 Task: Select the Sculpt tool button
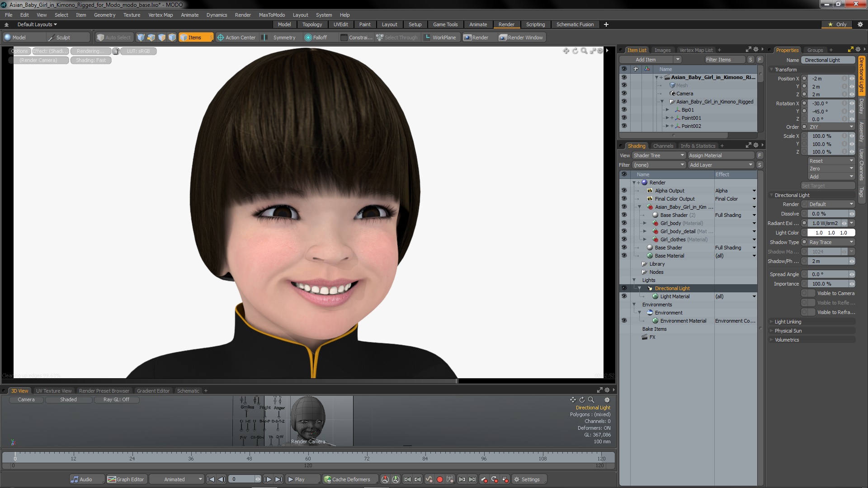pyautogui.click(x=68, y=38)
